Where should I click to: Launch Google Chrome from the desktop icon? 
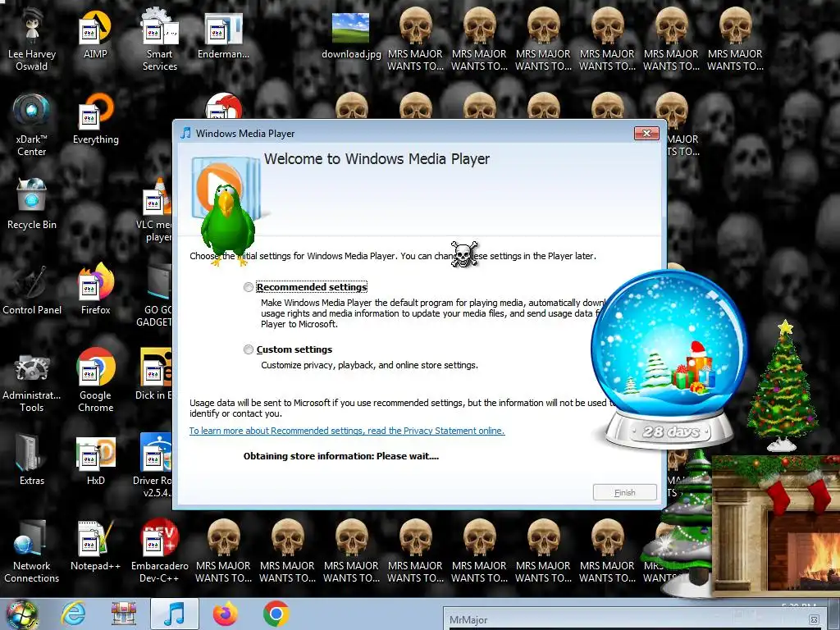[95, 381]
